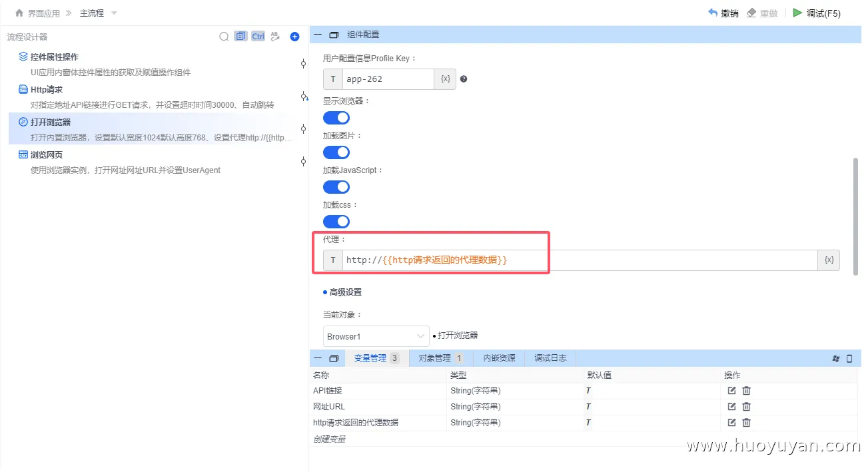Viewport: 868px width, 472px height.
Task: Click the Profile Key input with app-262
Action: tap(388, 79)
